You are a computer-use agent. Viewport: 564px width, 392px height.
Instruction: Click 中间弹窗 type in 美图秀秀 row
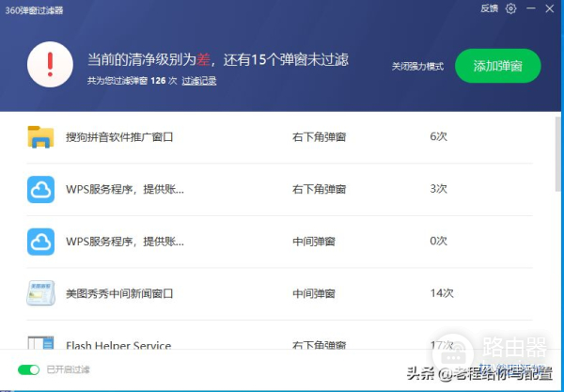point(314,293)
